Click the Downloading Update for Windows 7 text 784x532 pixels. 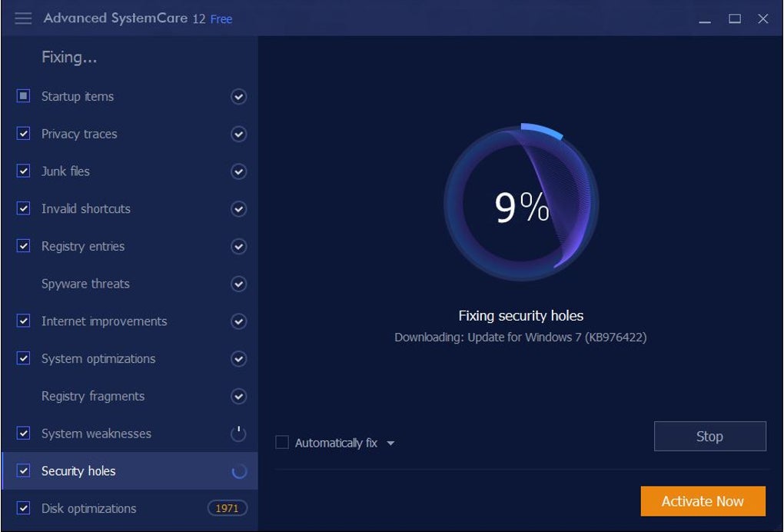pyautogui.click(x=520, y=337)
